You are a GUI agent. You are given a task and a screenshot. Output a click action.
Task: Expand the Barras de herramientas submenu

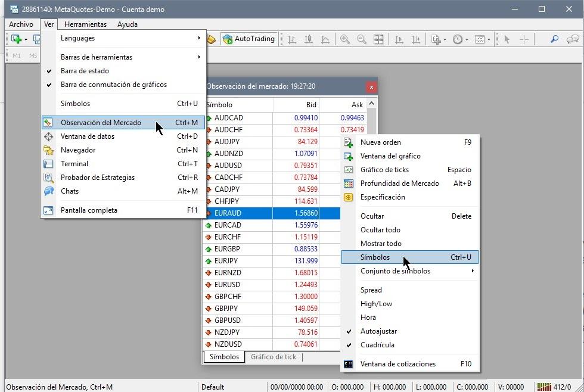tap(123, 57)
